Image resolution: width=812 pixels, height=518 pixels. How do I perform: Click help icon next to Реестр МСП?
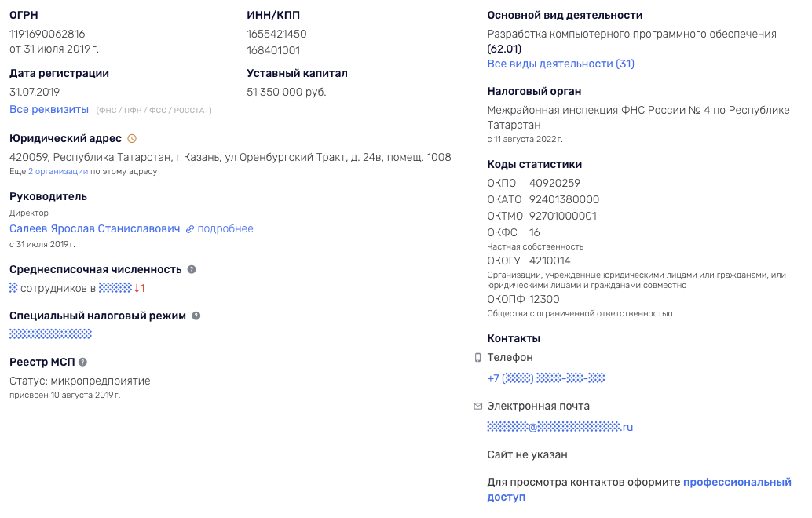click(82, 362)
